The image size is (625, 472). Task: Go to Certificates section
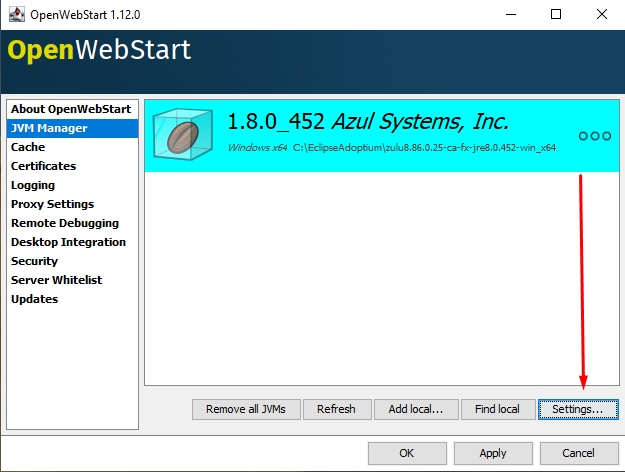43,166
